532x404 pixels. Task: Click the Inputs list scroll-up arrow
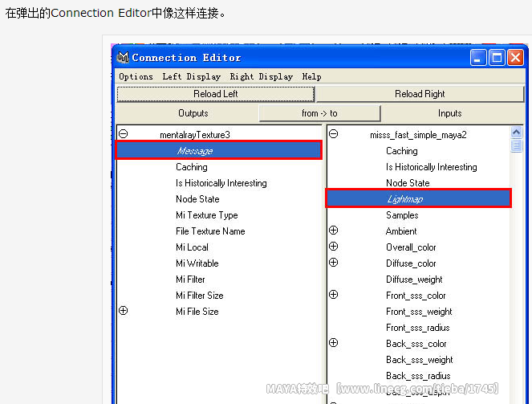[517, 132]
